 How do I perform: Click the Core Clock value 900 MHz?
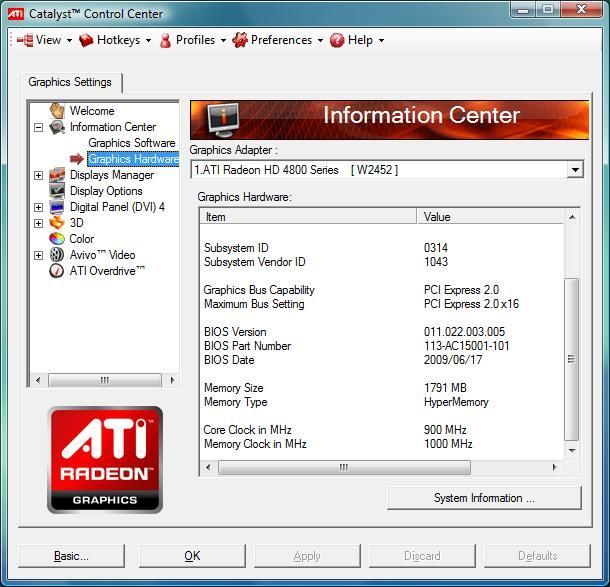(x=445, y=430)
